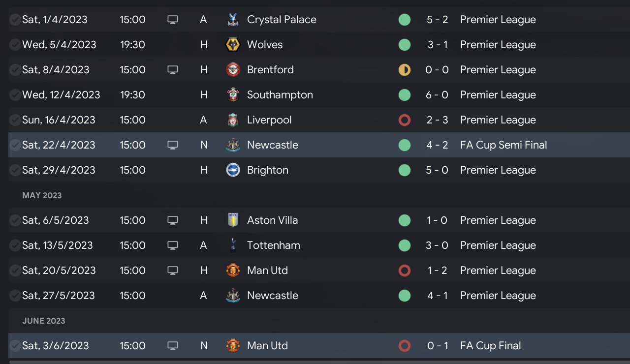Click the Wolves club badge icon
The image size is (630, 364).
coord(233,45)
